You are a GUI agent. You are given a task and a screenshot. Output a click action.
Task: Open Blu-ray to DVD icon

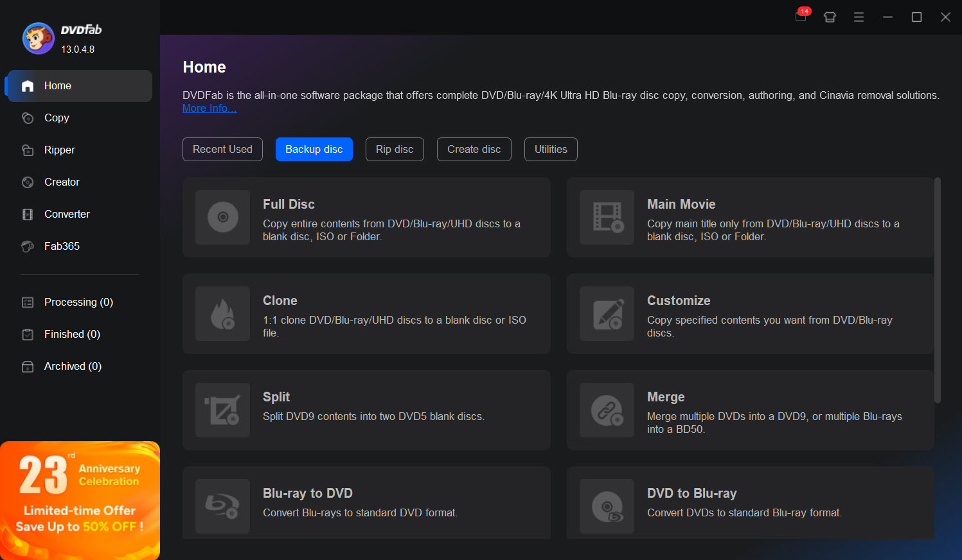click(222, 506)
